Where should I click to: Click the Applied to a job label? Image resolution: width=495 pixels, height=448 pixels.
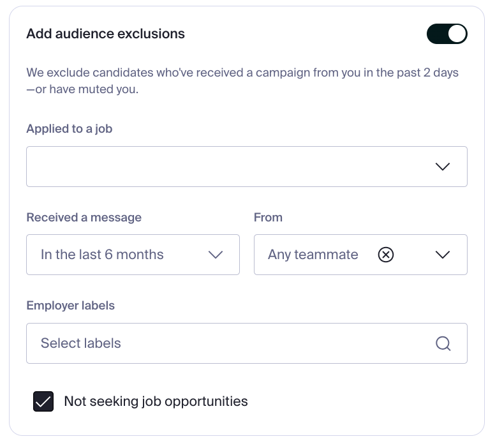[x=69, y=129]
